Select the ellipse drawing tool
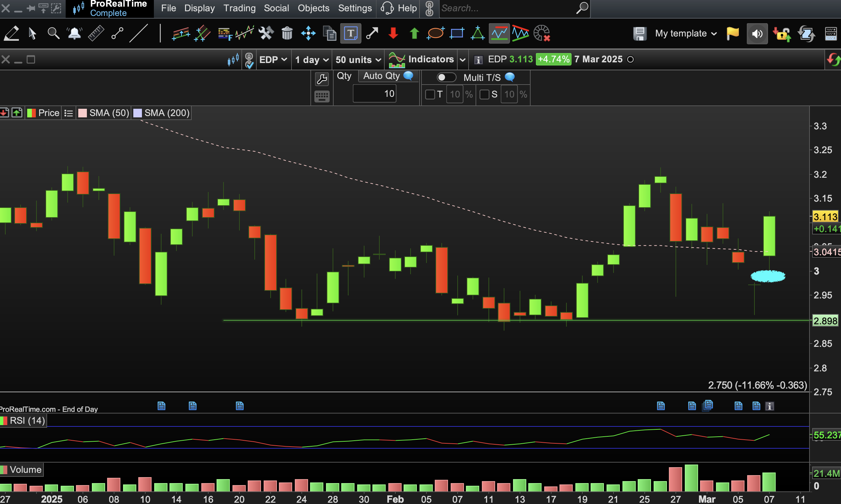 pos(435,33)
